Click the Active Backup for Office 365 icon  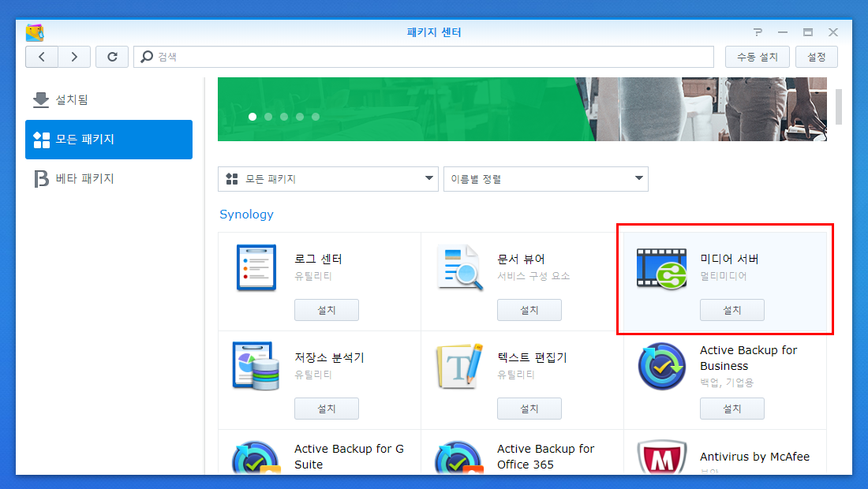[459, 457]
